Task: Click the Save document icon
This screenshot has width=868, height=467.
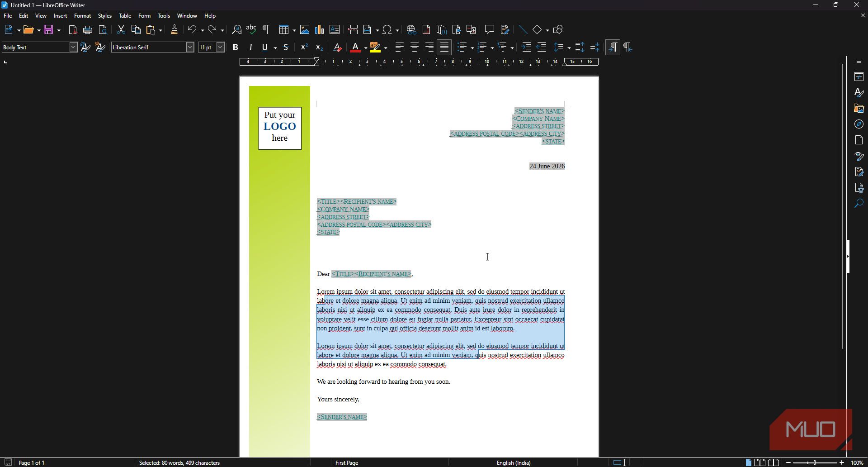Action: point(49,30)
